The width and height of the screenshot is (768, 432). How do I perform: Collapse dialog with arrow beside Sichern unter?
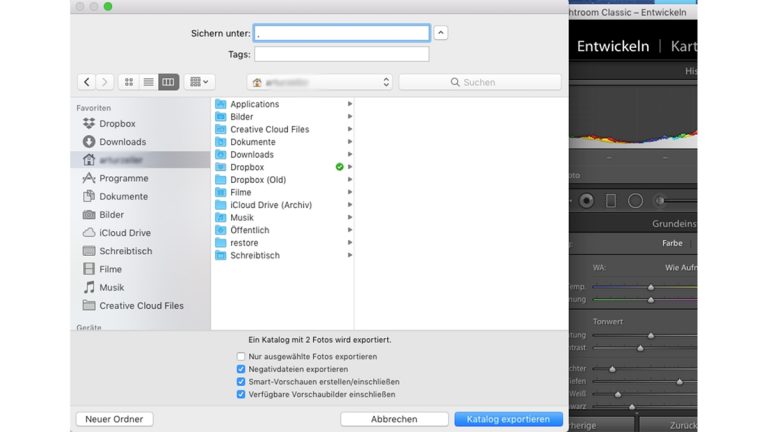pos(441,33)
